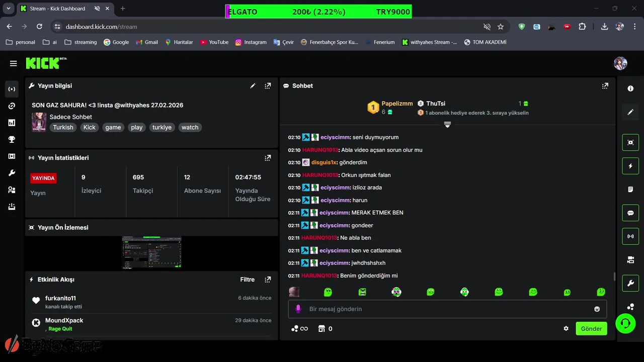Click the first quick emote avatar in emote row
This screenshot has height=362, width=644.
[294, 292]
